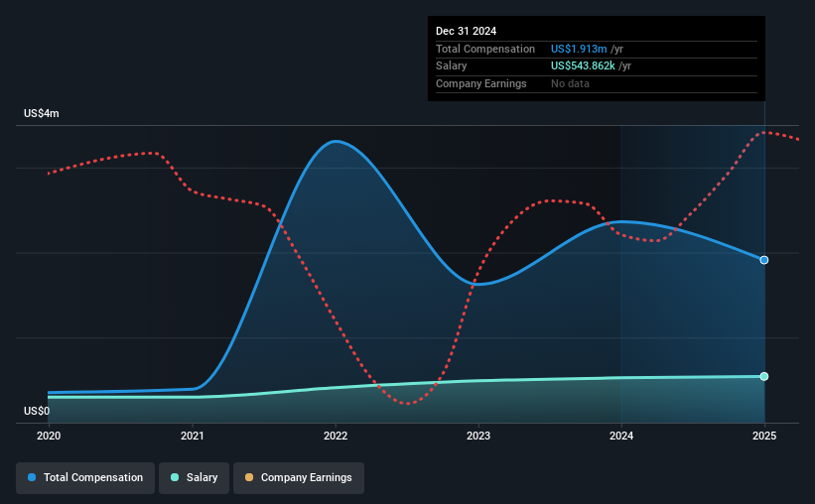Click the Dec 31 2024 tooltip date
This screenshot has width=815, height=504.
(x=466, y=31)
